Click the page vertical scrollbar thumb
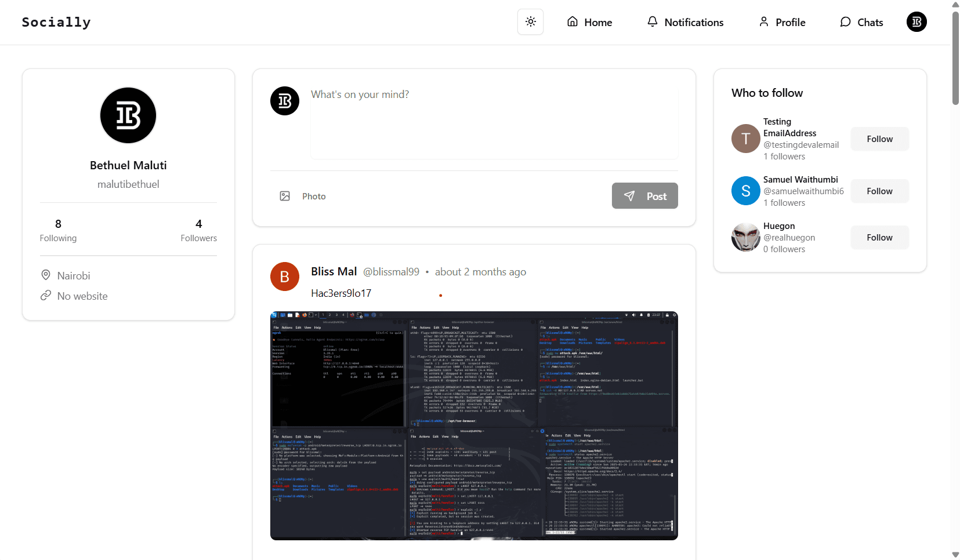The height and width of the screenshot is (560, 960). 955,58
